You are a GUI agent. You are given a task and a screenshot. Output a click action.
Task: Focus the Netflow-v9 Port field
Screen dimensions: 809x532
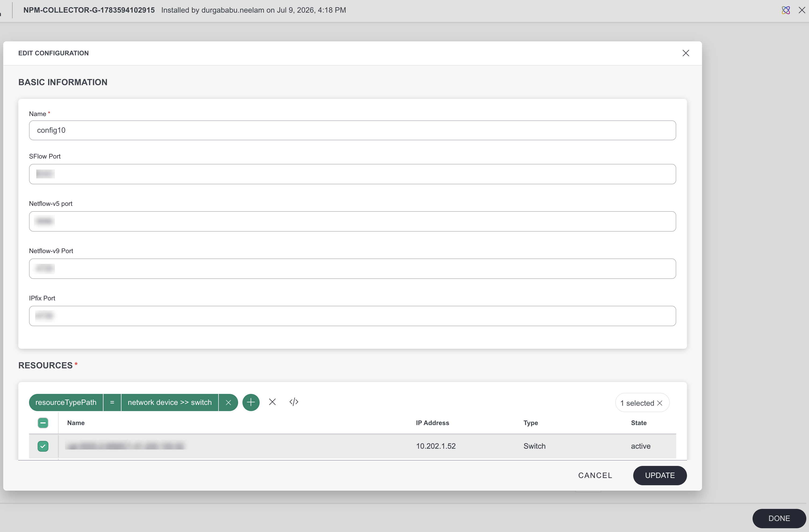353,268
